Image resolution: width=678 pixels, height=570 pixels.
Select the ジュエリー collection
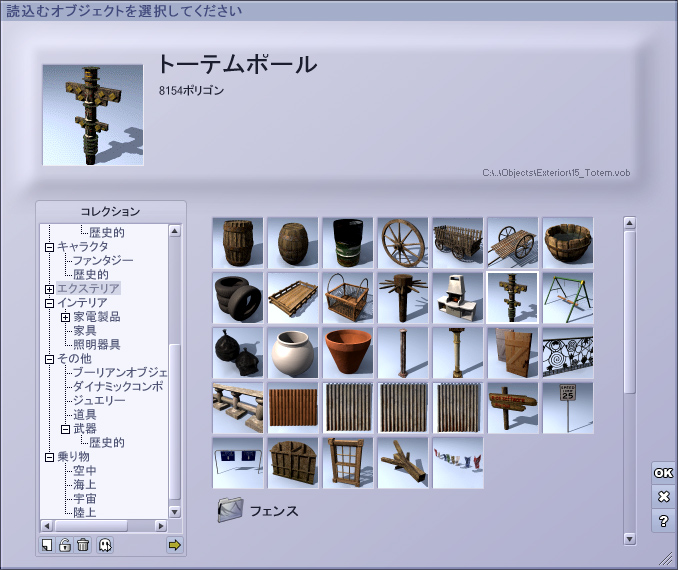99,400
